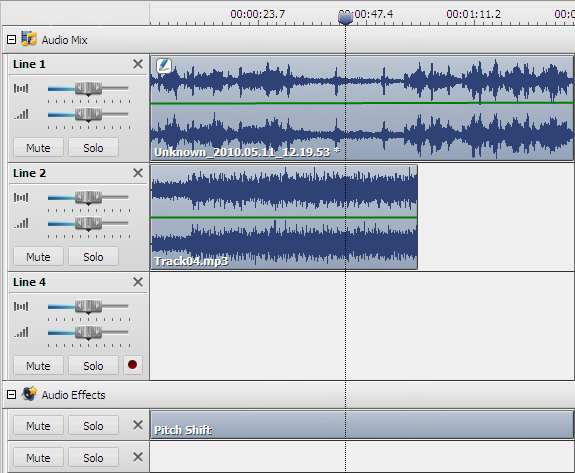Remove Line 2 with its X icon
The image size is (575, 473).
(x=138, y=173)
